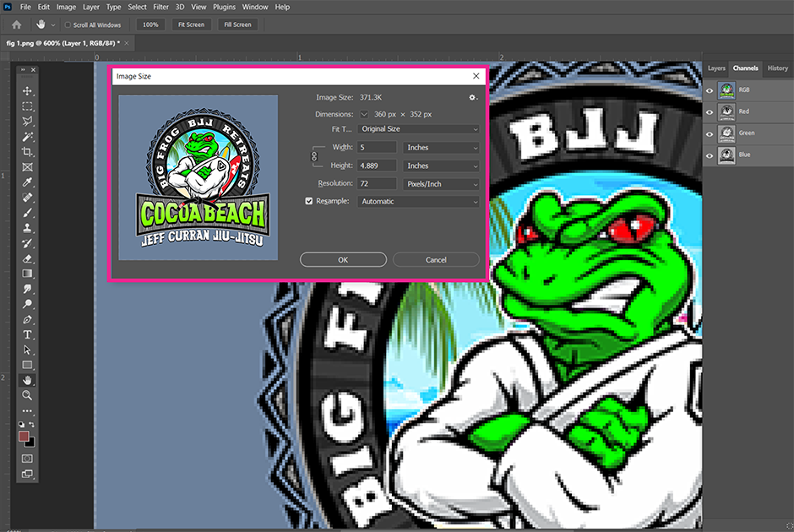
Task: Select the Healing Brush tool
Action: coord(27,198)
